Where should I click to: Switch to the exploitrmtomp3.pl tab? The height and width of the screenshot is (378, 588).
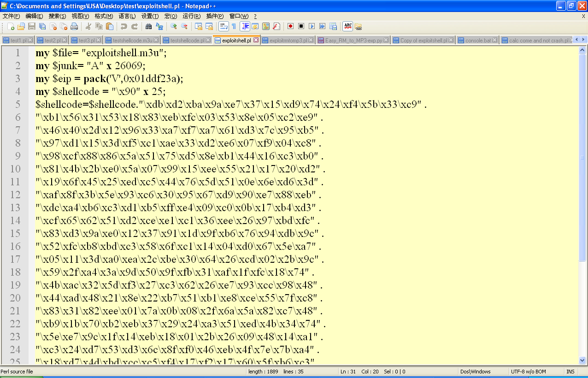click(x=288, y=41)
